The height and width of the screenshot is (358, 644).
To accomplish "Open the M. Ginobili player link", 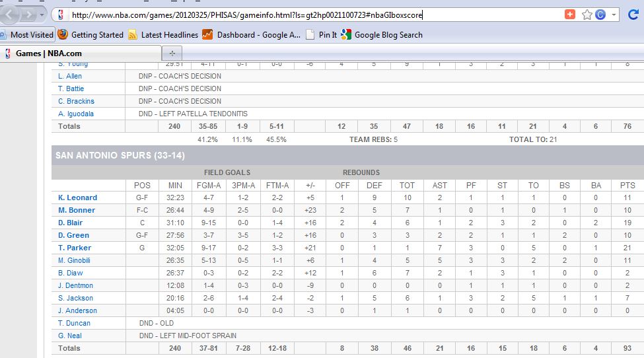I will point(74,260).
